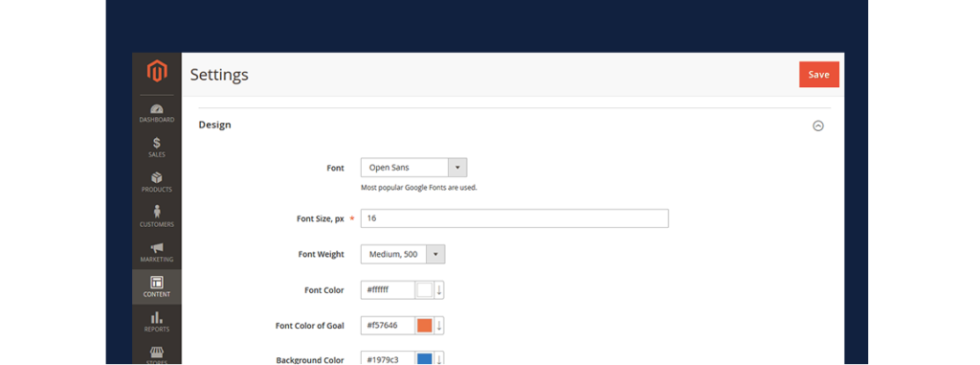Collapse the Design section chevron
Image resolution: width=980 pixels, height=365 pixels.
[x=818, y=125]
